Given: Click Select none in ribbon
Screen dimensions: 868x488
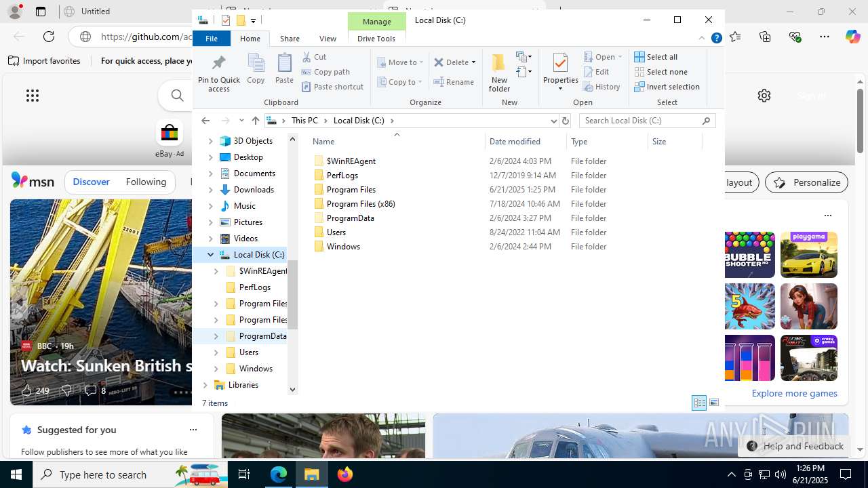Looking at the screenshot, I should pyautogui.click(x=660, y=72).
